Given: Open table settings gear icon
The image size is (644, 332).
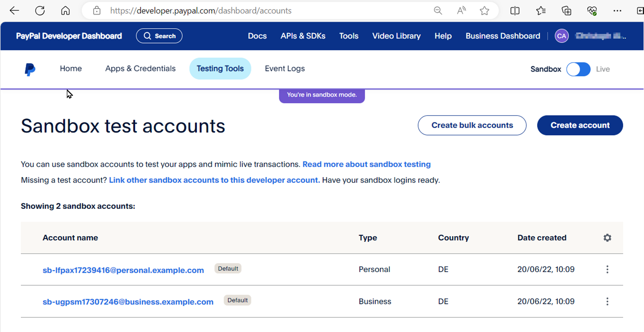Looking at the screenshot, I should 607,238.
